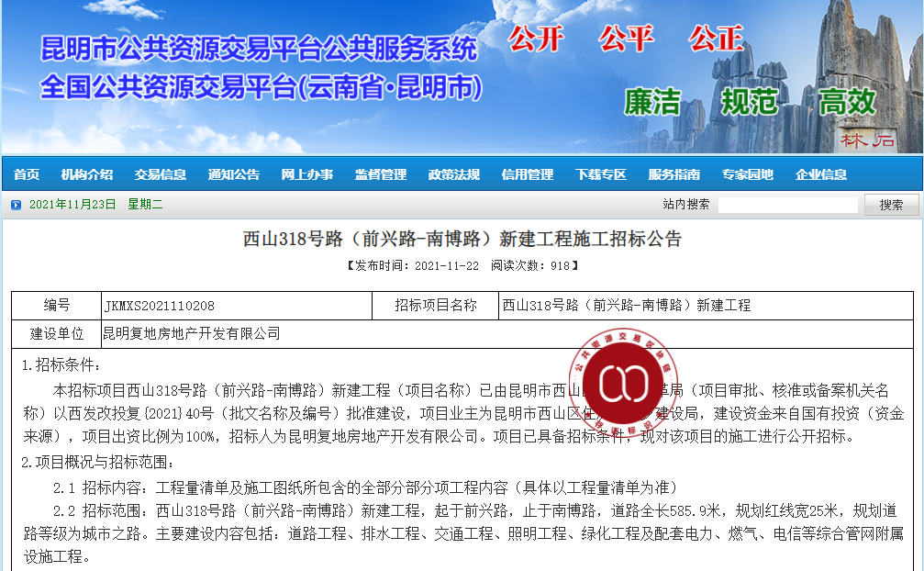
Task: Select the 专家园地 navigation item
Action: [748, 174]
